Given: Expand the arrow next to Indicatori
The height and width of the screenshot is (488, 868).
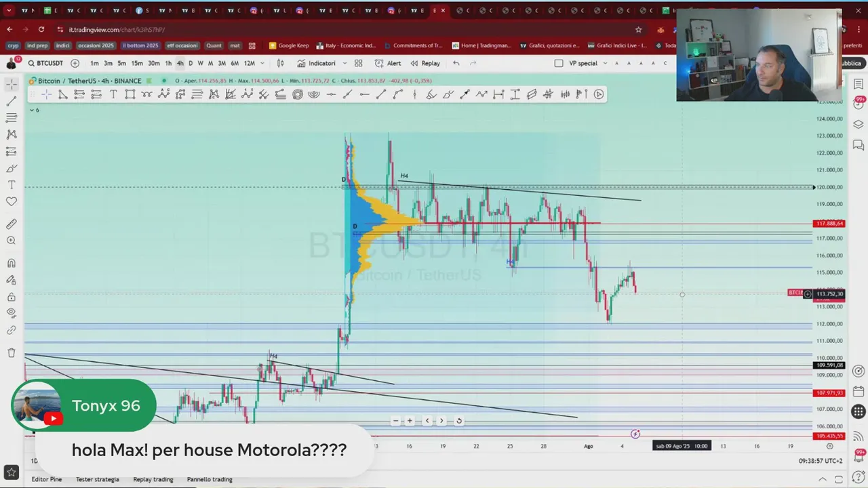Looking at the screenshot, I should (344, 63).
